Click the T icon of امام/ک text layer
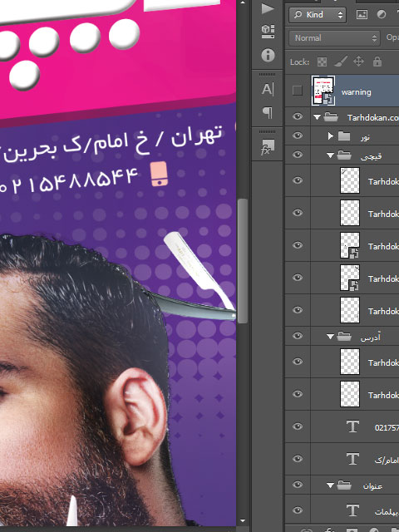The width and height of the screenshot is (399, 532). 352,459
